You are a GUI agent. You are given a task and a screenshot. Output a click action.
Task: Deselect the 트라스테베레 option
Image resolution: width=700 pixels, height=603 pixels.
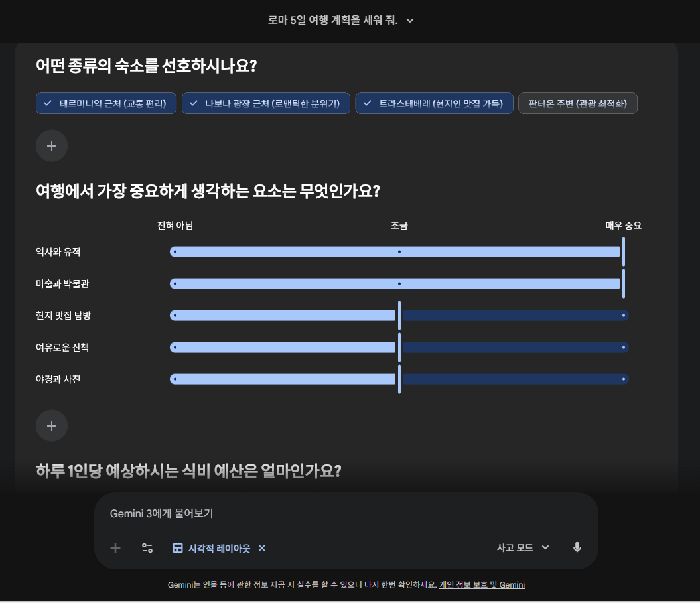(x=434, y=103)
